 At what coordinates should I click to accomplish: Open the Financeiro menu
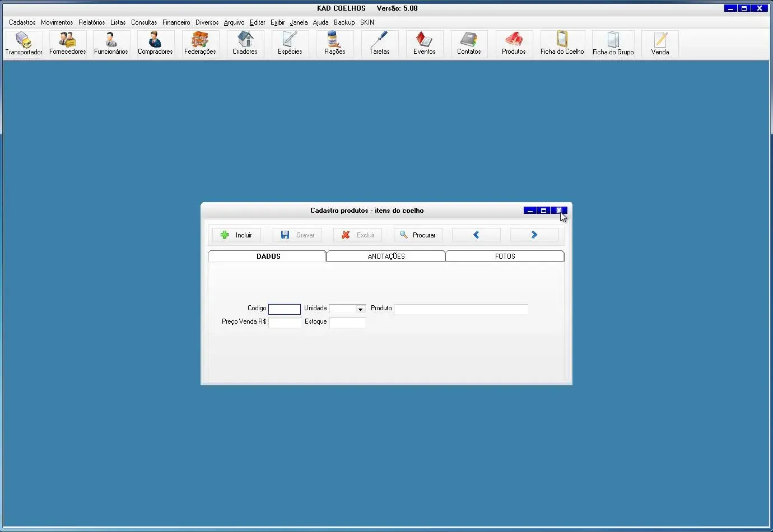tap(176, 22)
